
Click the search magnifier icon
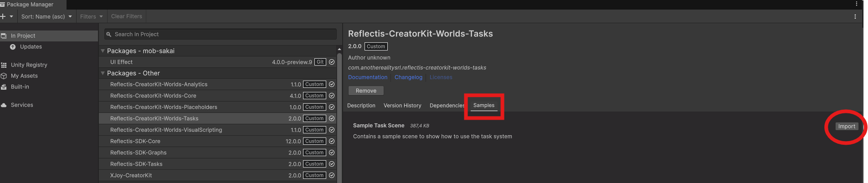coord(109,35)
